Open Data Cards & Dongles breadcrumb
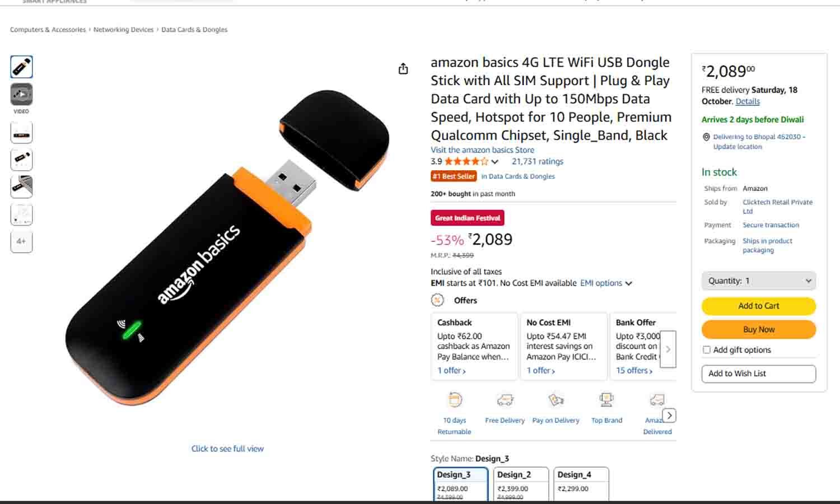The width and height of the screenshot is (840, 504). pos(194,29)
